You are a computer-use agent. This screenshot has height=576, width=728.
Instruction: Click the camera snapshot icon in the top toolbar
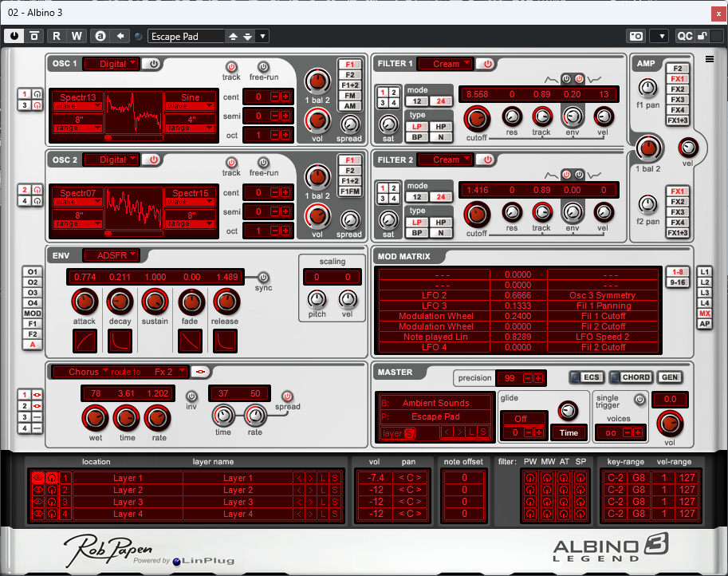[636, 36]
